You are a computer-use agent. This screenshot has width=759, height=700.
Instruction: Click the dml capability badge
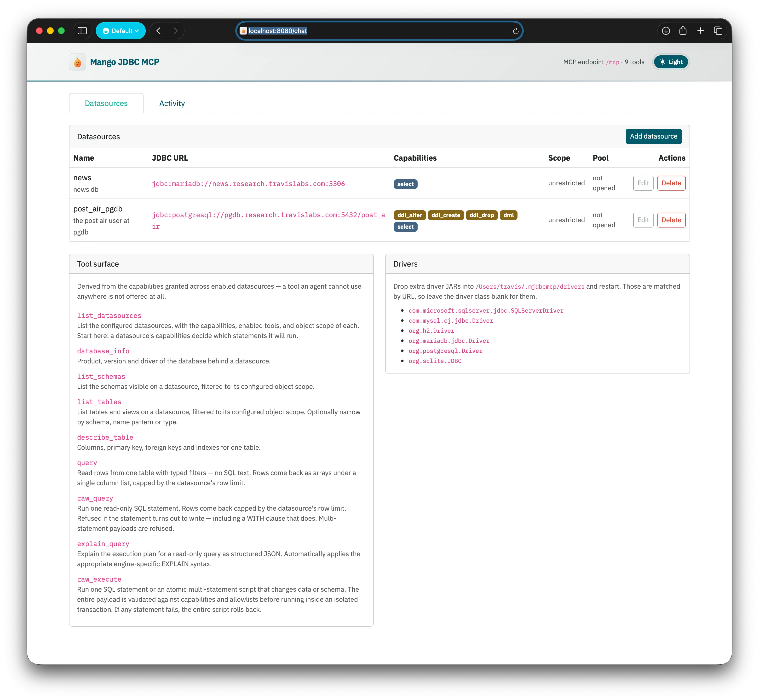pyautogui.click(x=508, y=215)
